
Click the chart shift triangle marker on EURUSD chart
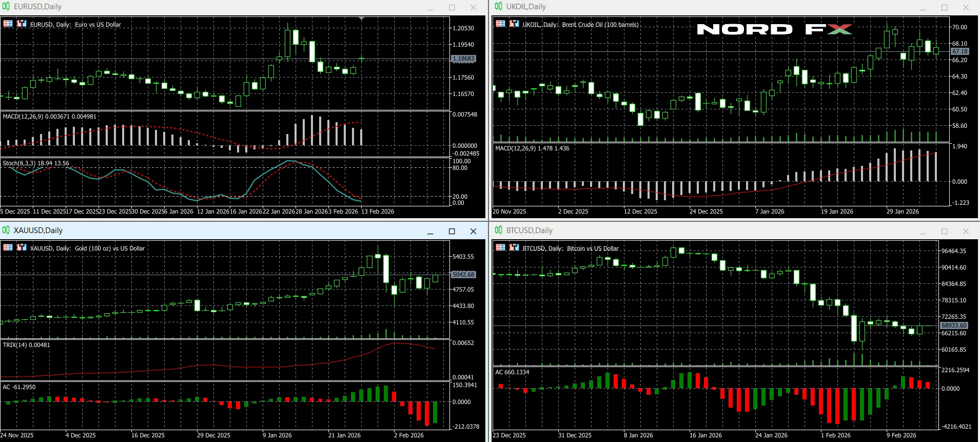coord(362,18)
